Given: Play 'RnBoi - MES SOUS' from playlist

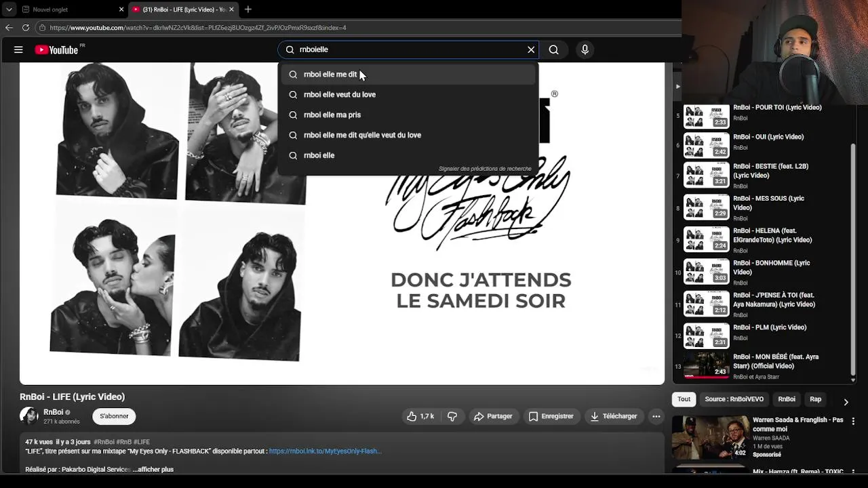Looking at the screenshot, I should click(761, 208).
